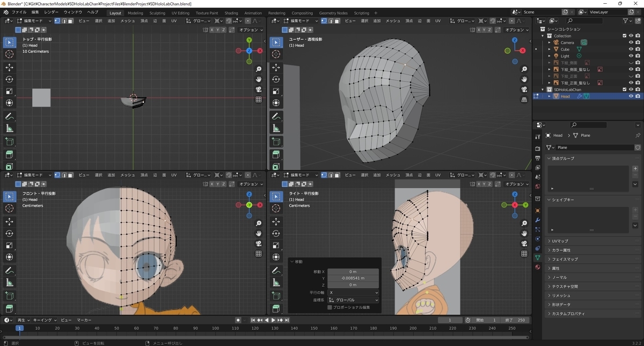Switch to the Modeling workspace tab

coord(135,13)
